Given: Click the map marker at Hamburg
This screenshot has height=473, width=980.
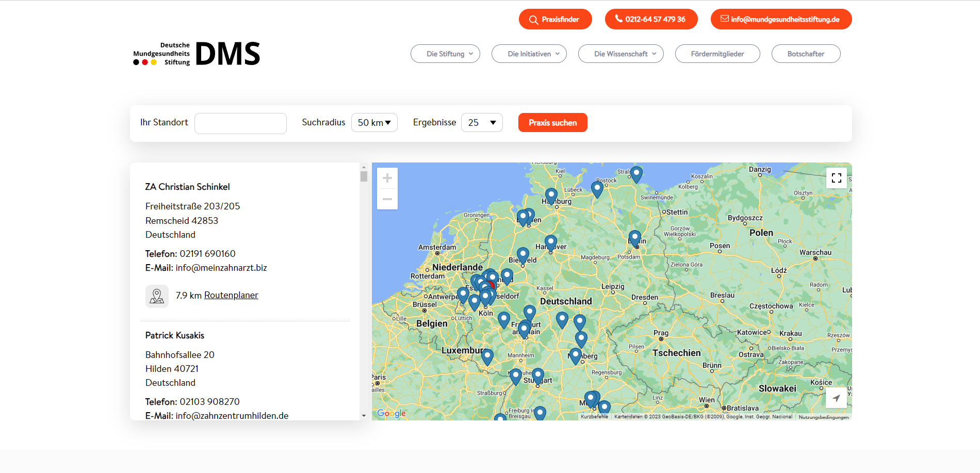Looking at the screenshot, I should (551, 195).
